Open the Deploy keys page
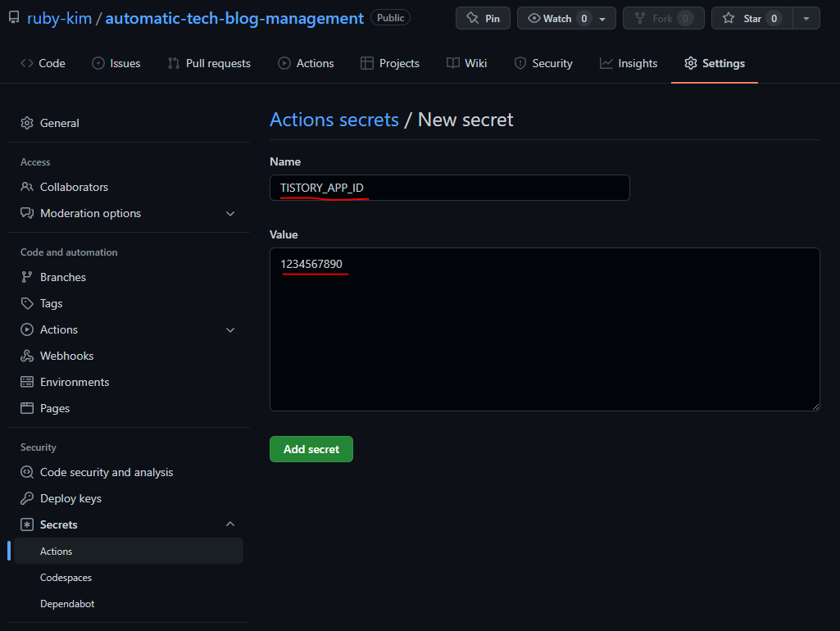 coord(129,498)
